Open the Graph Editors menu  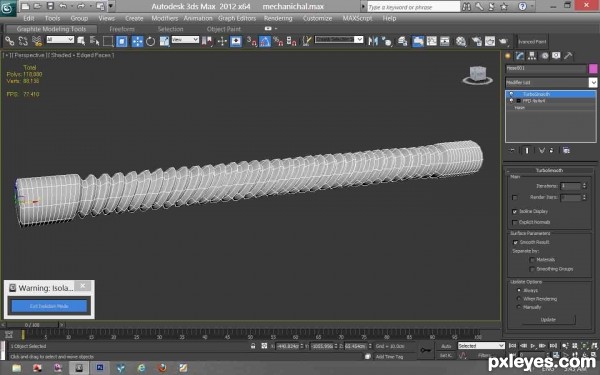pos(237,18)
